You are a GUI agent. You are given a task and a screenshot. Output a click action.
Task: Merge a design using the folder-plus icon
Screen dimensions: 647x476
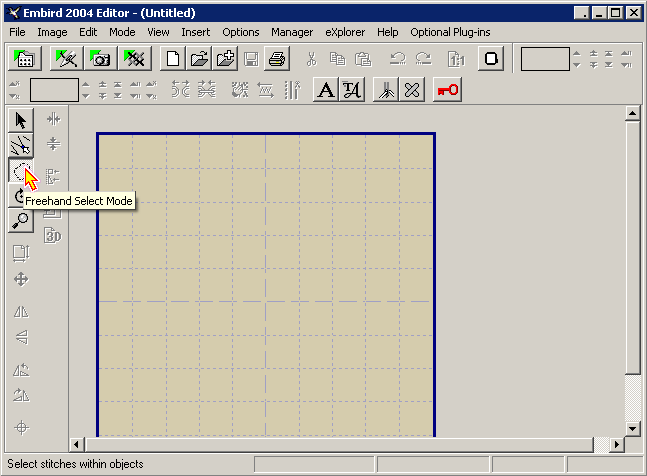[x=225, y=59]
